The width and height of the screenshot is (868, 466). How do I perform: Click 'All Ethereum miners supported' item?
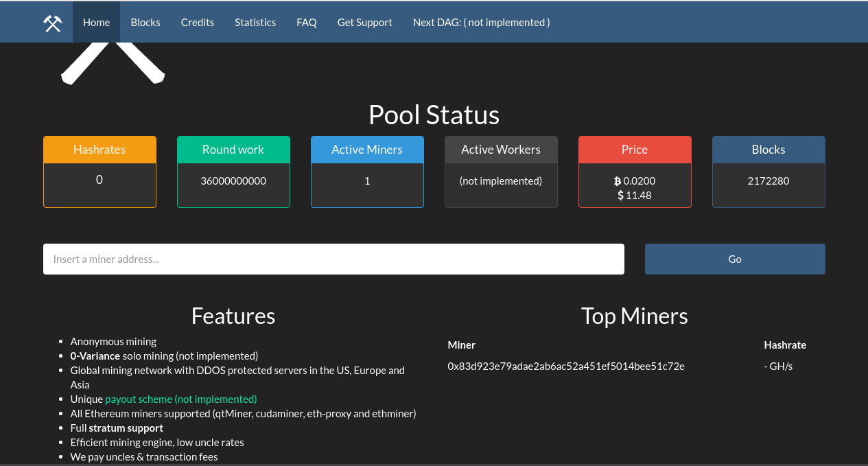[243, 413]
